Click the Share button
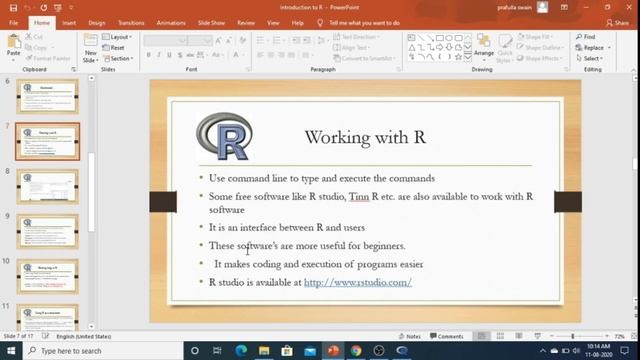This screenshot has width=640, height=360. 617,23
